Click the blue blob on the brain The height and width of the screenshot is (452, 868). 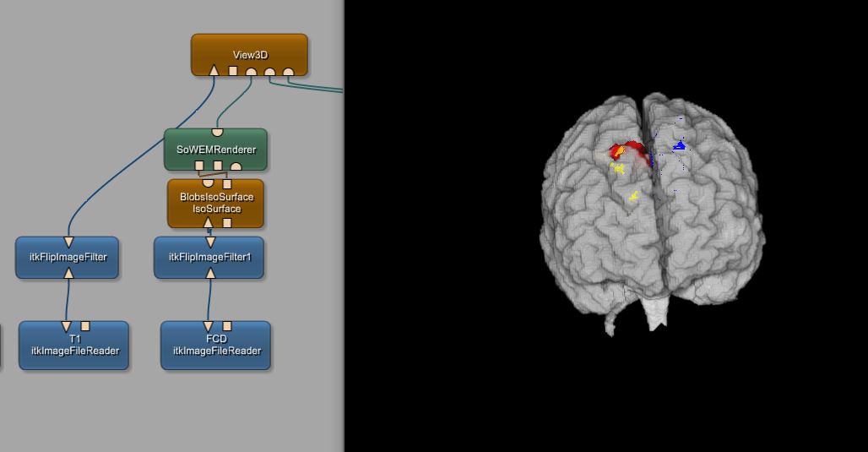pos(679,146)
